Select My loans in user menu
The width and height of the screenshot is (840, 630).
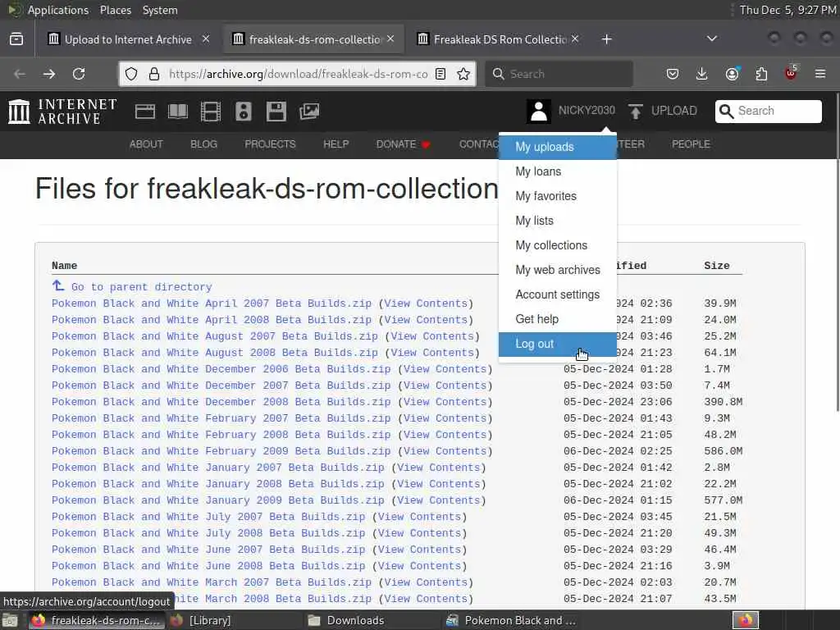pos(558,171)
